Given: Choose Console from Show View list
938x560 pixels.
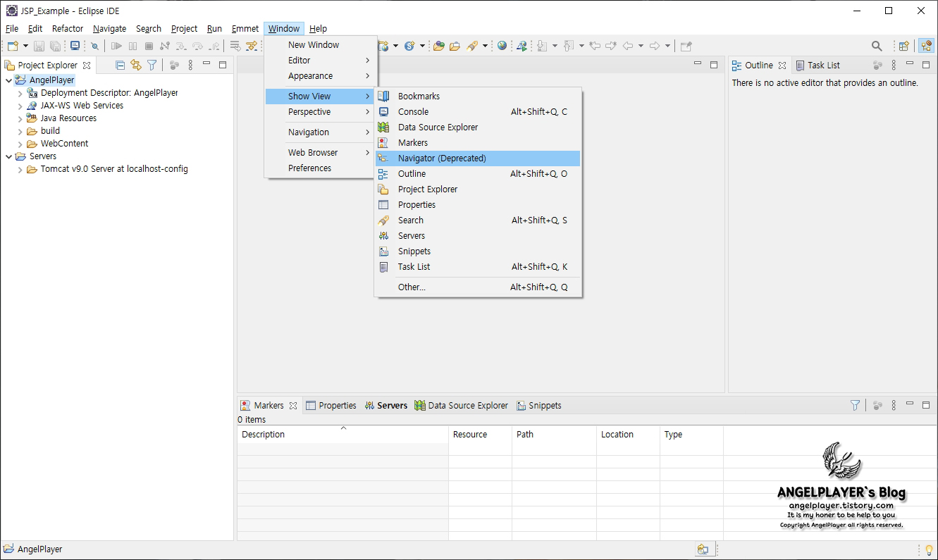Looking at the screenshot, I should point(478,111).
